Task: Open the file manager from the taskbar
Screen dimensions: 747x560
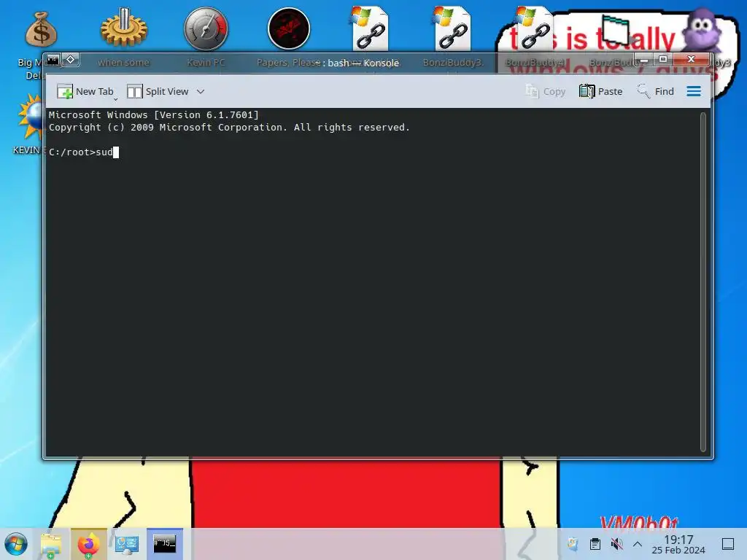Action: [51, 544]
